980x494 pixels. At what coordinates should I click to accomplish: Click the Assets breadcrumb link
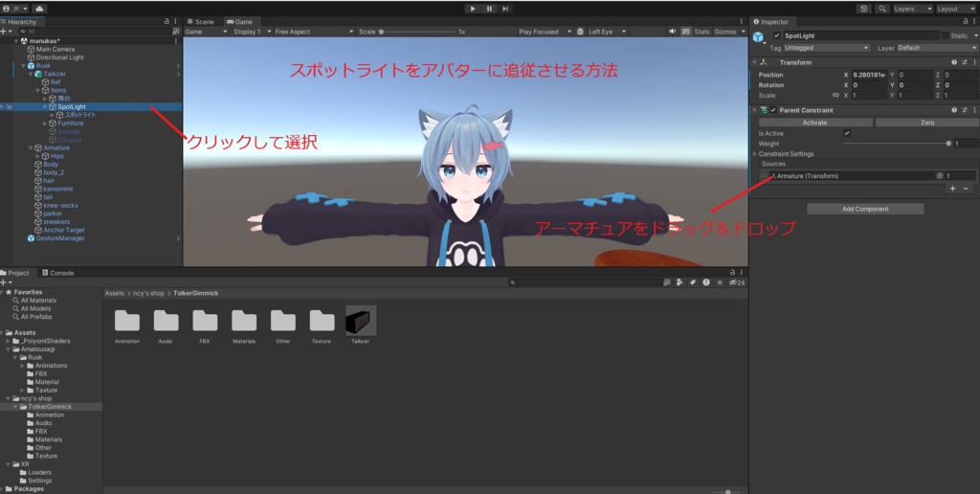tap(115, 293)
